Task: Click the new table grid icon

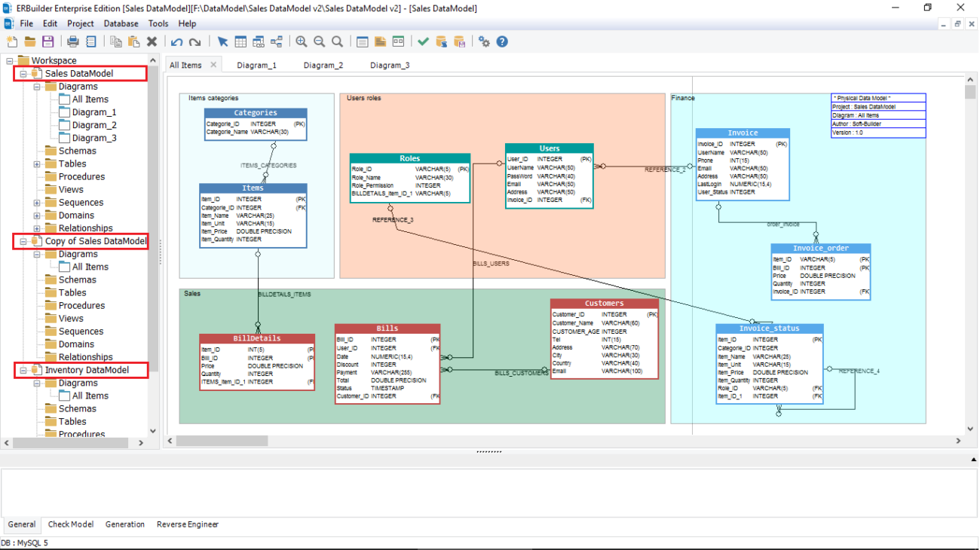Action: (240, 42)
